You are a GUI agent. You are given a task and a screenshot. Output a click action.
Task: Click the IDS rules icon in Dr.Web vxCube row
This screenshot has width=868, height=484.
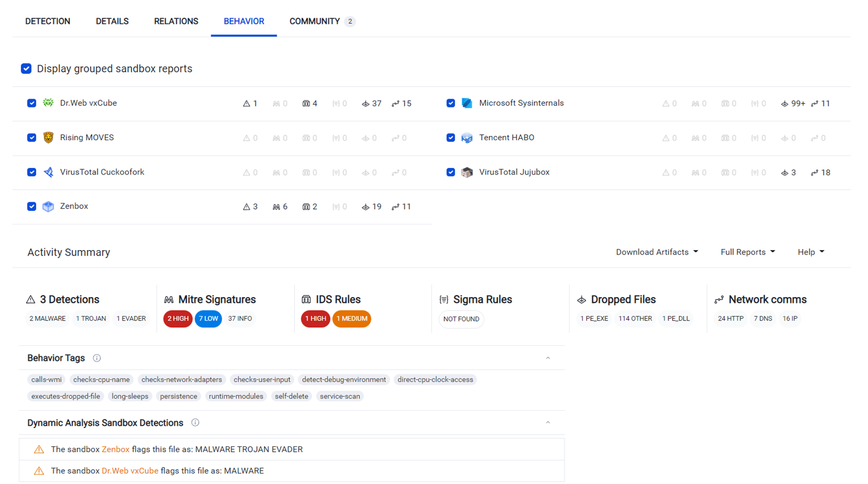pyautogui.click(x=306, y=104)
